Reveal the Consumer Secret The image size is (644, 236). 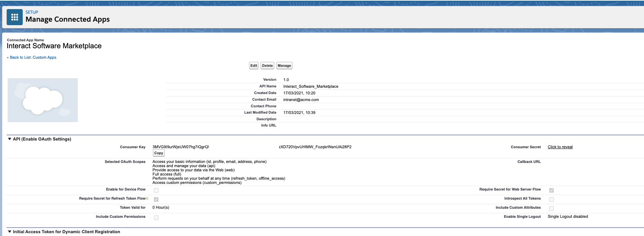(560, 147)
